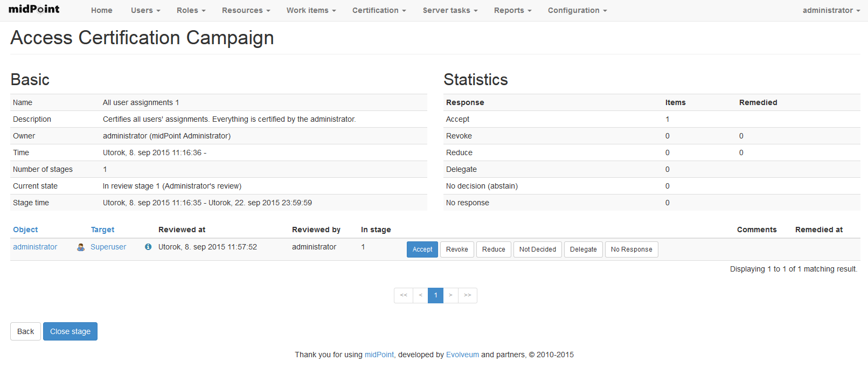868x368 pixels.
Task: Follow the Evolveum footer link
Action: 462,355
